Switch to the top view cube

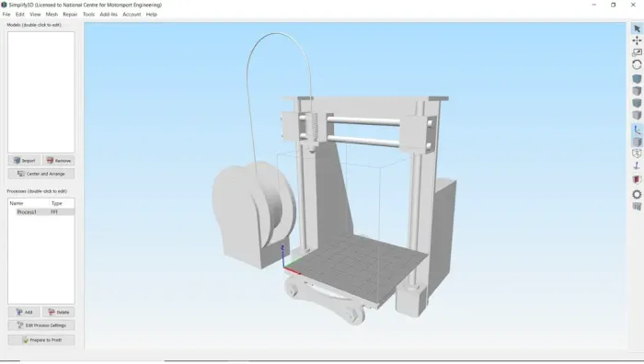637,91
